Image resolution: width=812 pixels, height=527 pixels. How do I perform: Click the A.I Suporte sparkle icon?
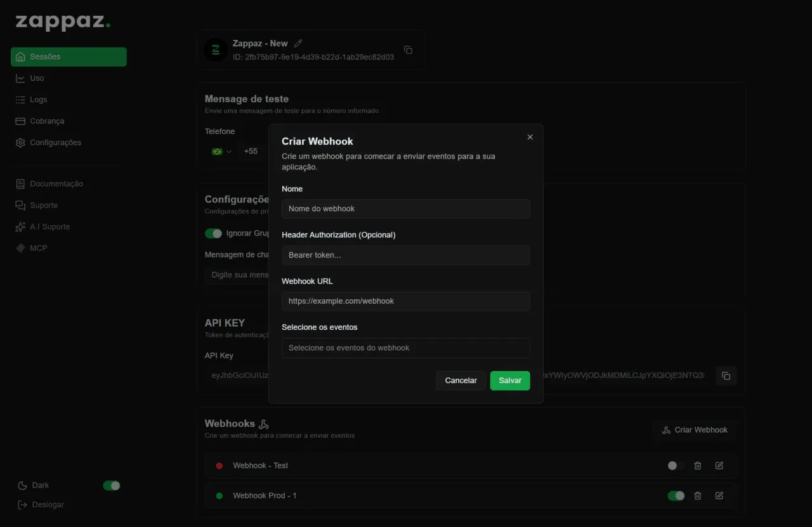pyautogui.click(x=20, y=227)
